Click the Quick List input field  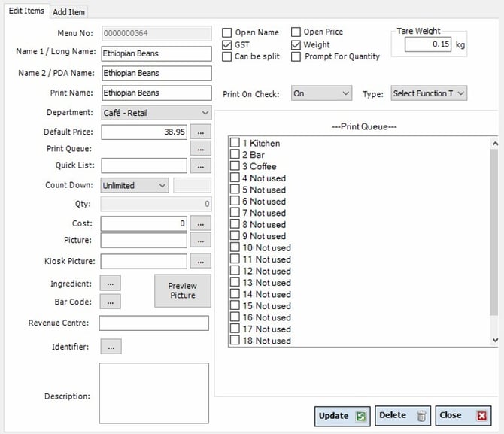pyautogui.click(x=144, y=165)
